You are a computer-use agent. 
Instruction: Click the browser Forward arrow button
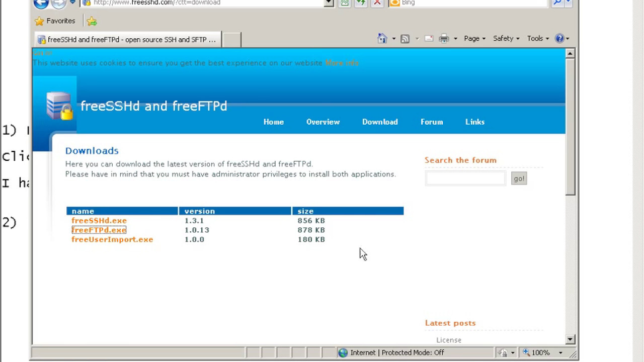pyautogui.click(x=59, y=3)
